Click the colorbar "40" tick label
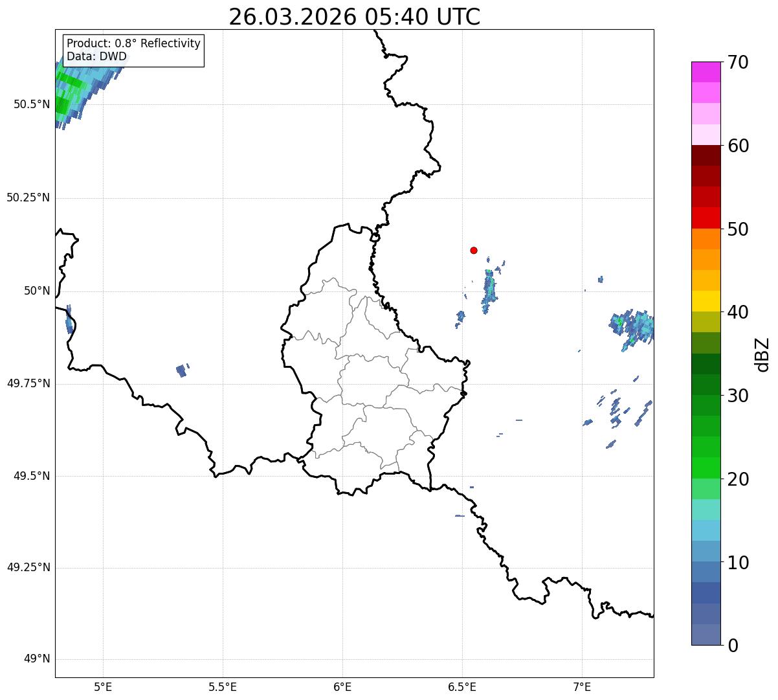Viewport: 778px width, 700px height. click(x=738, y=312)
